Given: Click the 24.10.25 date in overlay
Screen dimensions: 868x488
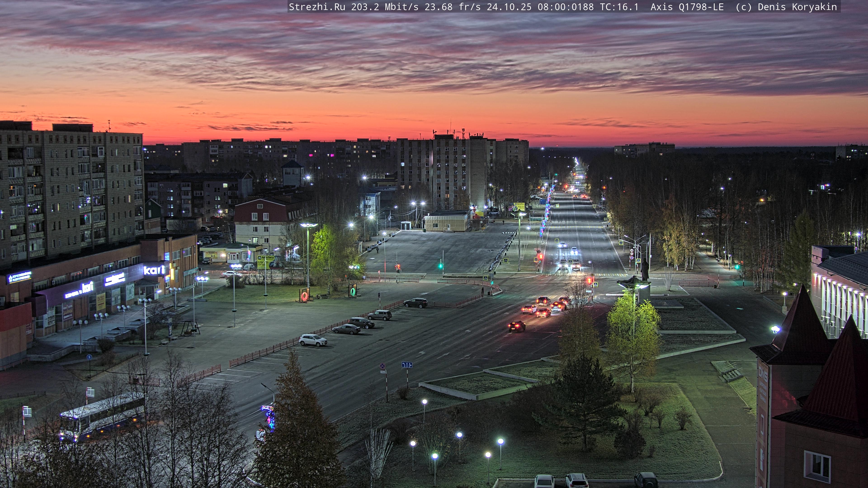Looking at the screenshot, I should (509, 7).
